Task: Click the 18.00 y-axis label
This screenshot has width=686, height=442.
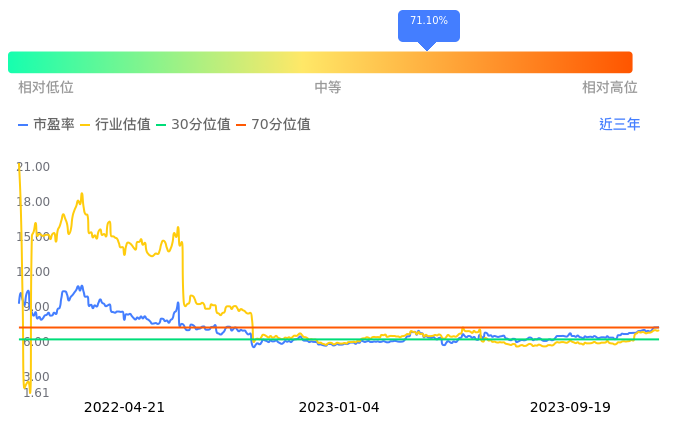Action: [34, 202]
